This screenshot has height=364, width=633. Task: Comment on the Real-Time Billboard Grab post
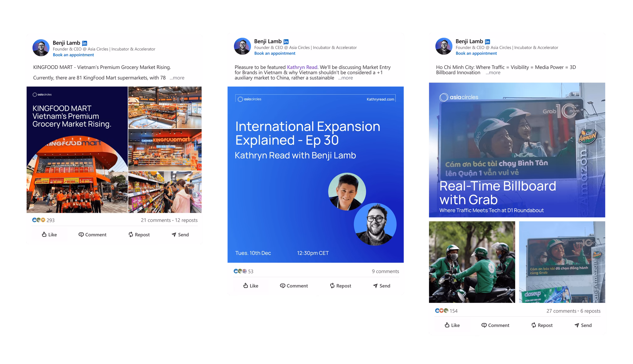tap(495, 325)
